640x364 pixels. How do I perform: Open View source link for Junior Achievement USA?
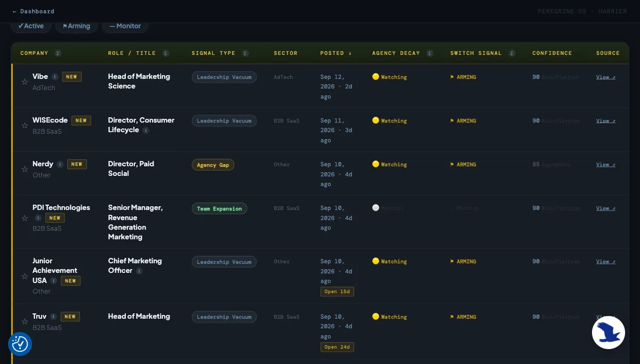tap(605, 262)
